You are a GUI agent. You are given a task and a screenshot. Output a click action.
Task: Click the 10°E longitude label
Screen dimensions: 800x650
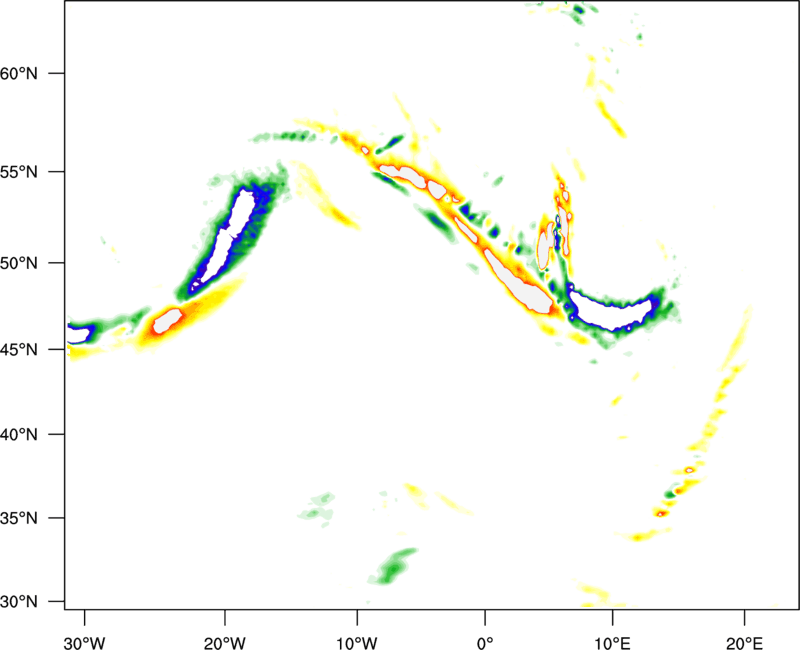coord(612,643)
